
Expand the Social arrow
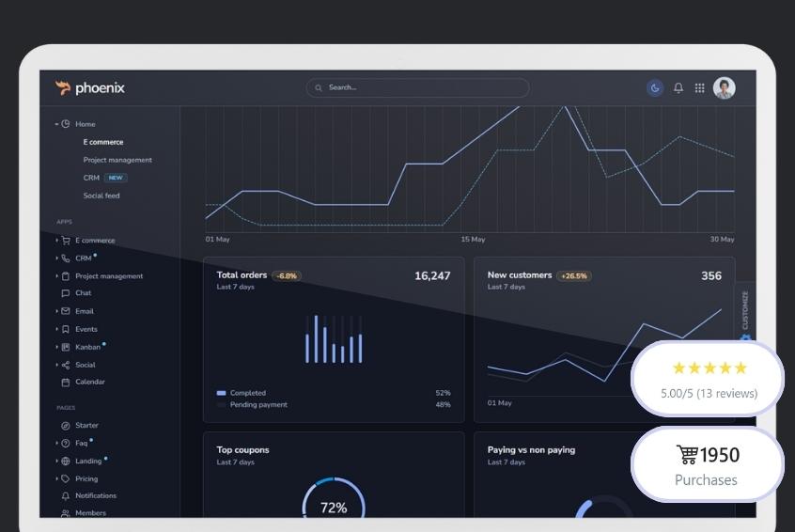pos(56,365)
